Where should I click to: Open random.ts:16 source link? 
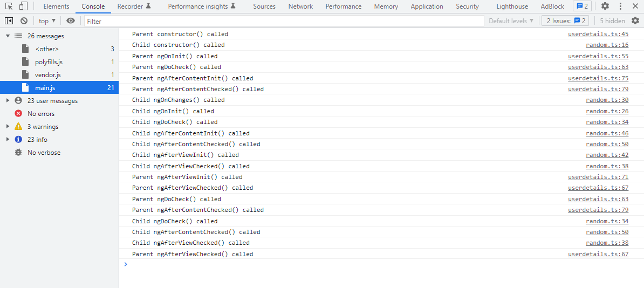point(607,45)
